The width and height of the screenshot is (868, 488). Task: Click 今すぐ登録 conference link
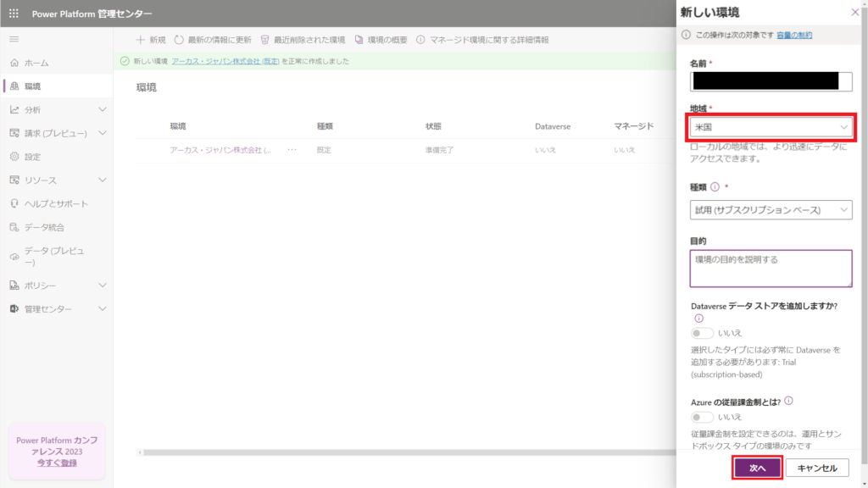(57, 463)
